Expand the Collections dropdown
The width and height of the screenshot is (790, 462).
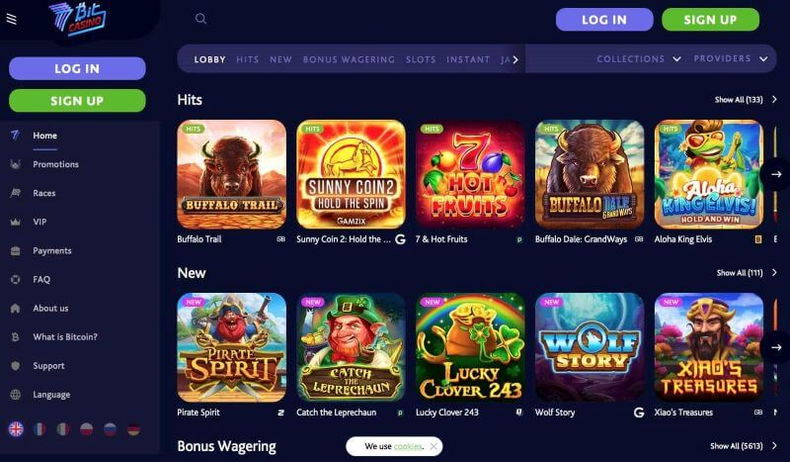click(639, 59)
